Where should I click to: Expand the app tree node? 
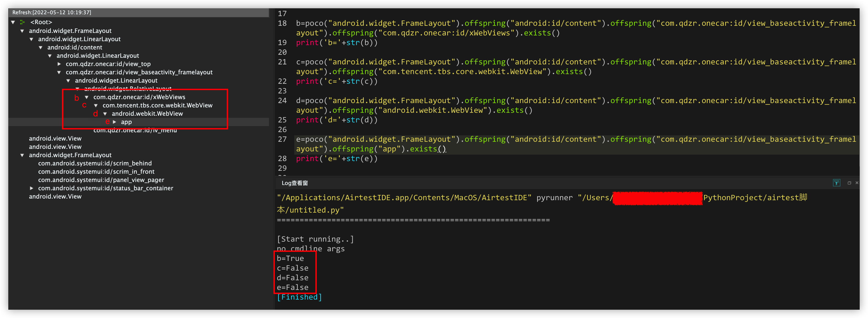pyautogui.click(x=114, y=122)
